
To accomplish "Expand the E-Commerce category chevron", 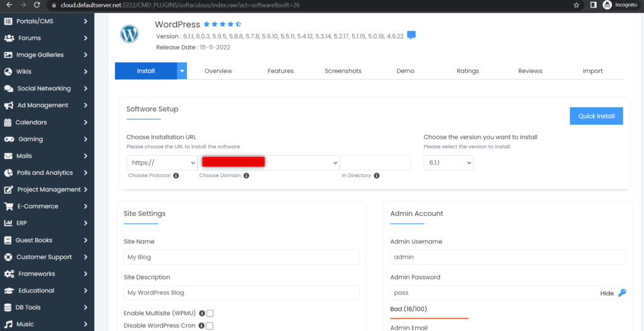I will pos(86,206).
